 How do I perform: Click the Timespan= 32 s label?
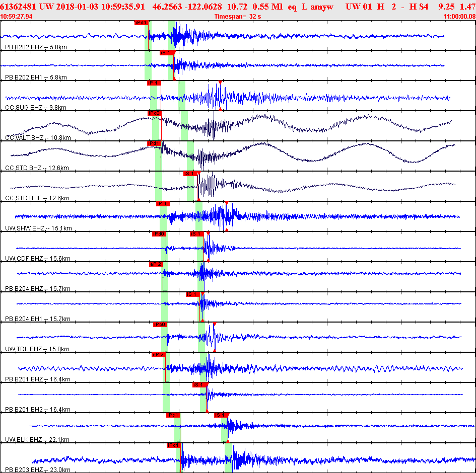[x=238, y=17]
